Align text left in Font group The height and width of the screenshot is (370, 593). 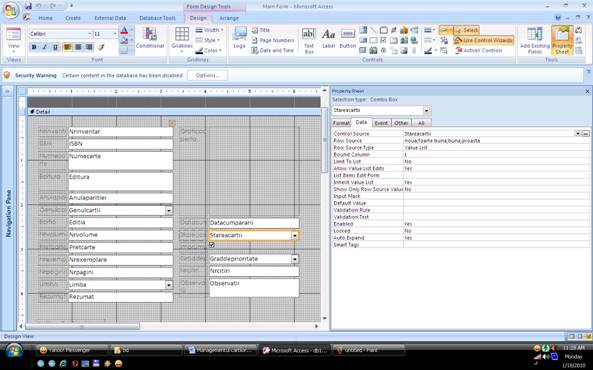click(x=67, y=47)
